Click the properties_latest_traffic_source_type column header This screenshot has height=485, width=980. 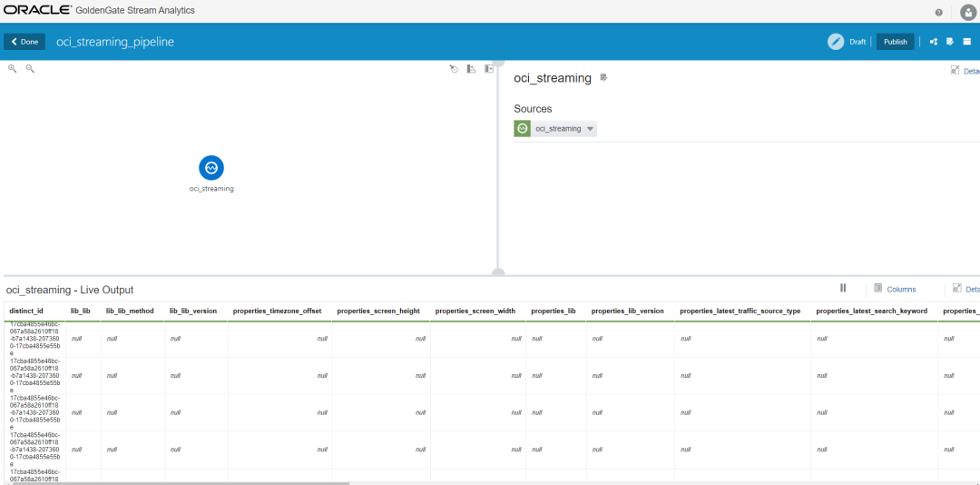(x=740, y=311)
